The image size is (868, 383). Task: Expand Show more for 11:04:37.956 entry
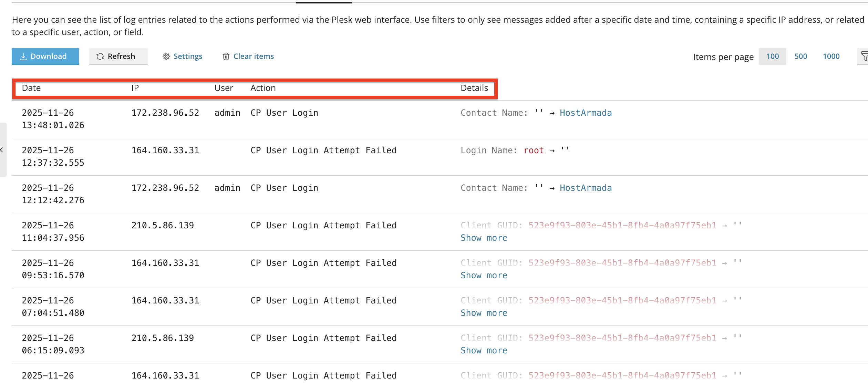(484, 238)
